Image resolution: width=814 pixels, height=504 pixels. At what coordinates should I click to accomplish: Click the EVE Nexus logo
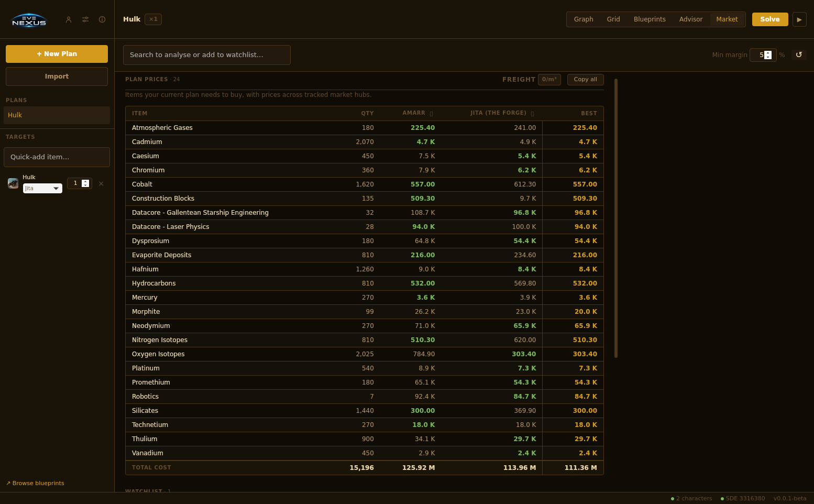[x=29, y=20]
